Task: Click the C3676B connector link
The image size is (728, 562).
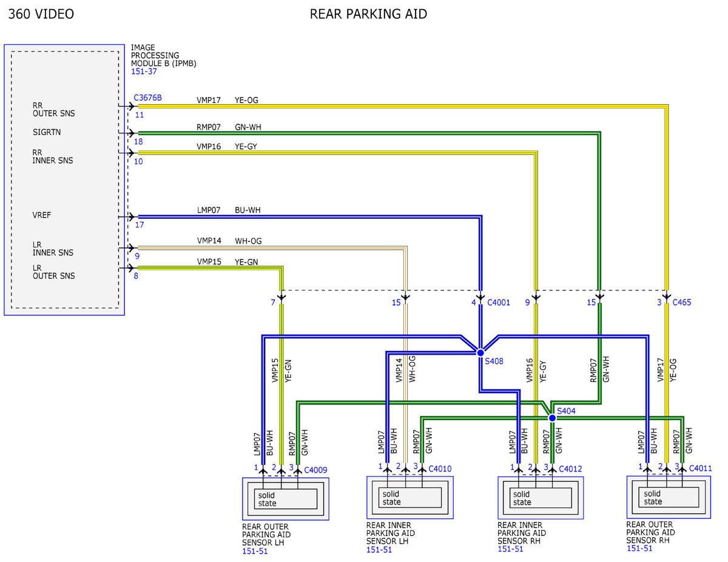Action: pos(147,97)
